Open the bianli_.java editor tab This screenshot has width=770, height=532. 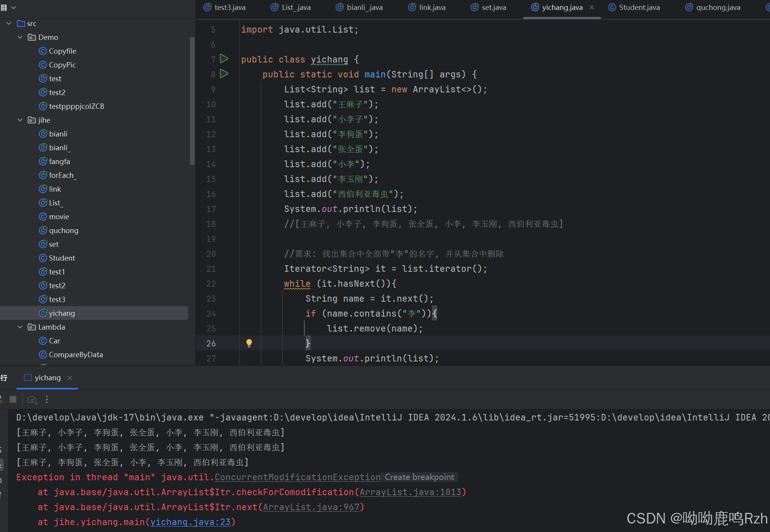[364, 8]
